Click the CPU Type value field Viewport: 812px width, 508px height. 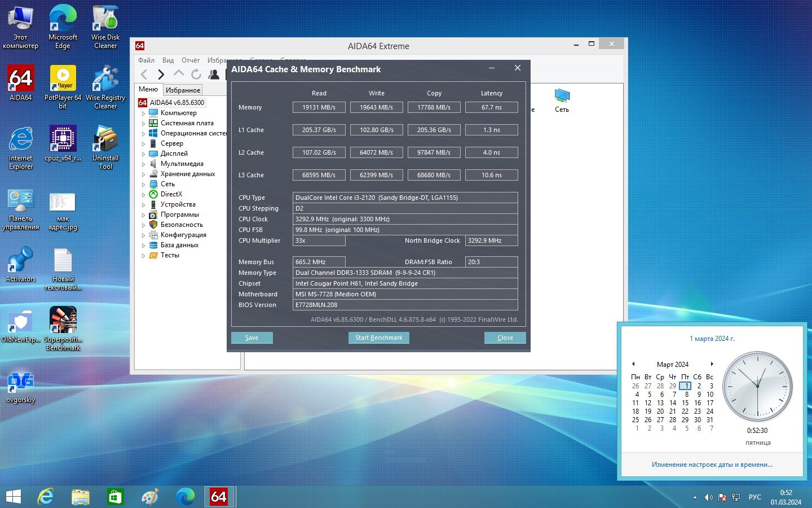(405, 198)
